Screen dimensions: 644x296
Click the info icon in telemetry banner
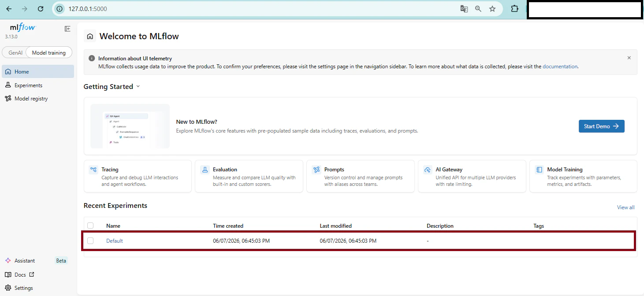(92, 58)
